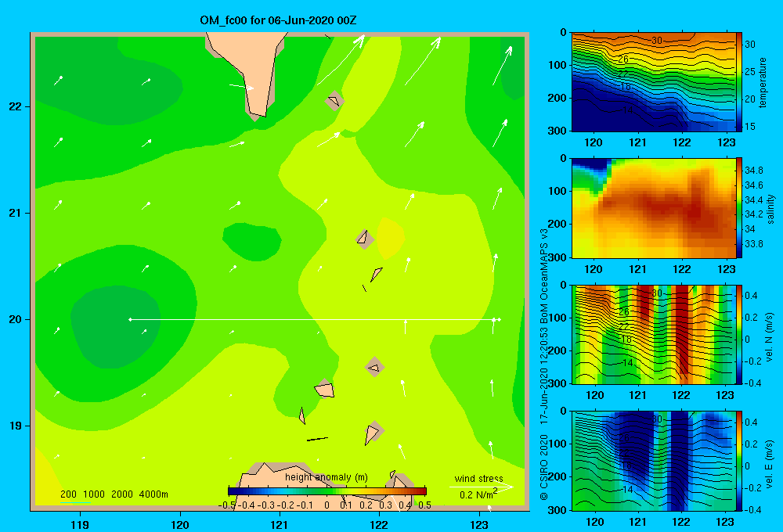Click depth label 300 on the salinity section axis

(558, 257)
